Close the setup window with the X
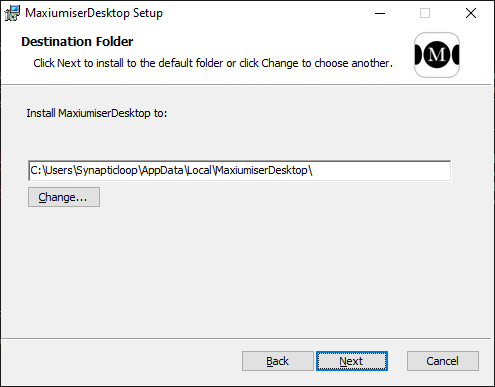The height and width of the screenshot is (387, 495). tap(471, 13)
